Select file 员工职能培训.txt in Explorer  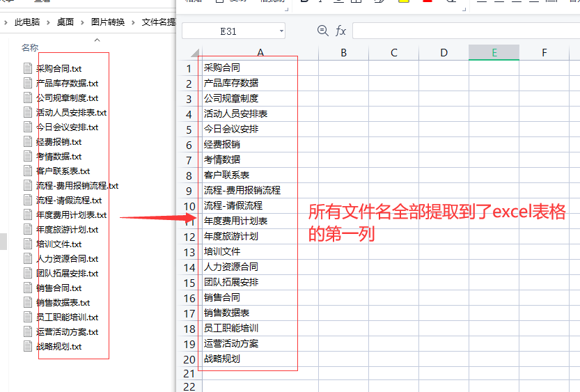[x=67, y=317]
